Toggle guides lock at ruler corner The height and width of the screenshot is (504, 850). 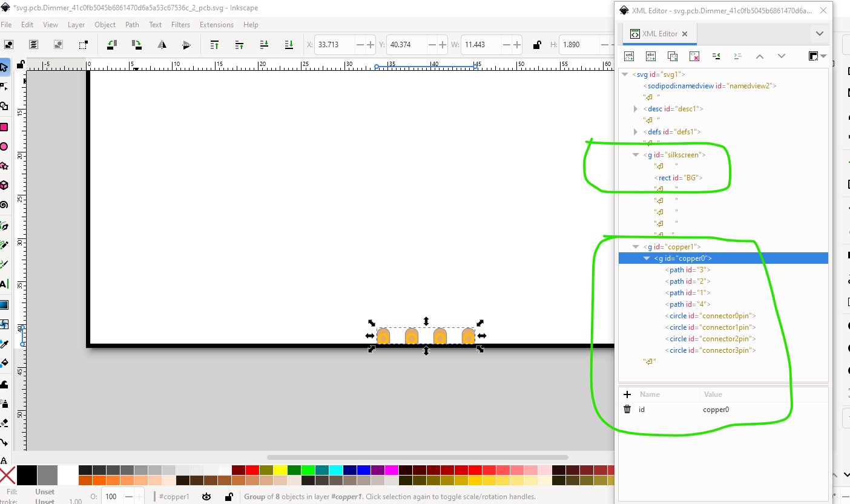21,64
